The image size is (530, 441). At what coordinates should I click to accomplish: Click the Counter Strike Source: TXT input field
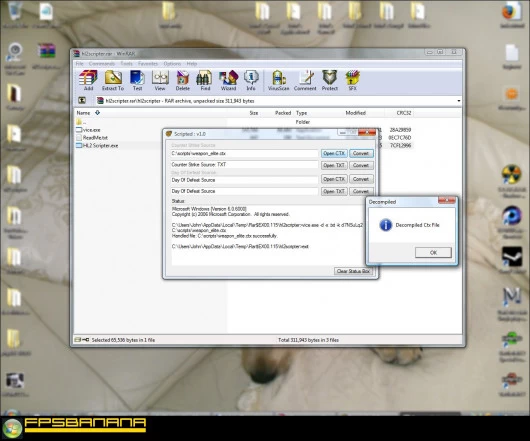click(x=244, y=165)
